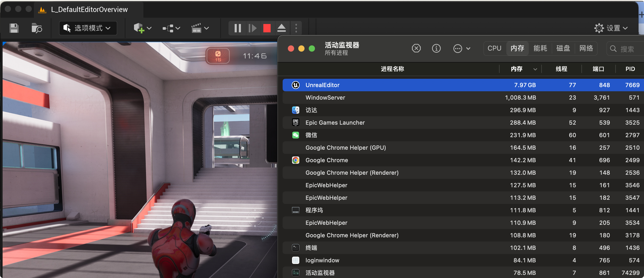Sort by 进程名称 column header
This screenshot has width=644, height=278.
[392, 69]
